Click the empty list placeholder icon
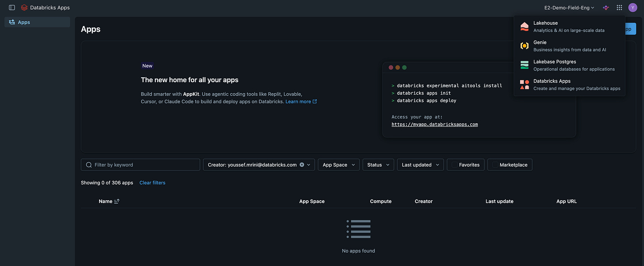 358,229
